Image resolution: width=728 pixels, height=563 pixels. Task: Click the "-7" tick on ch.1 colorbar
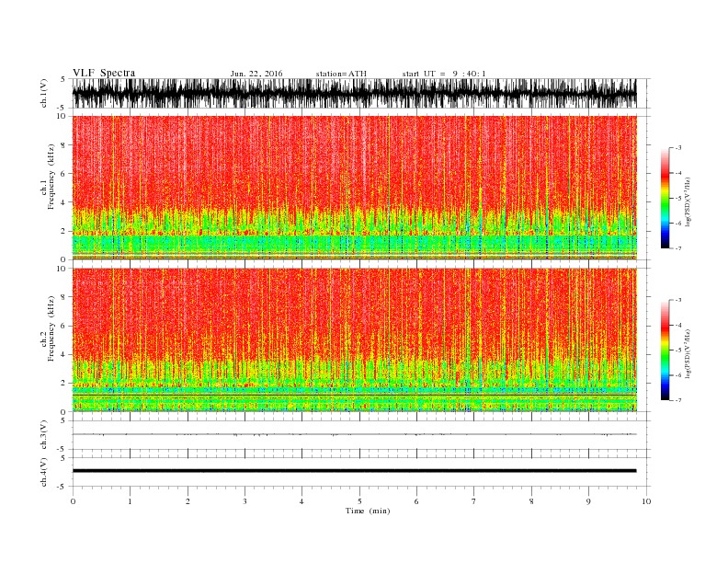678,248
